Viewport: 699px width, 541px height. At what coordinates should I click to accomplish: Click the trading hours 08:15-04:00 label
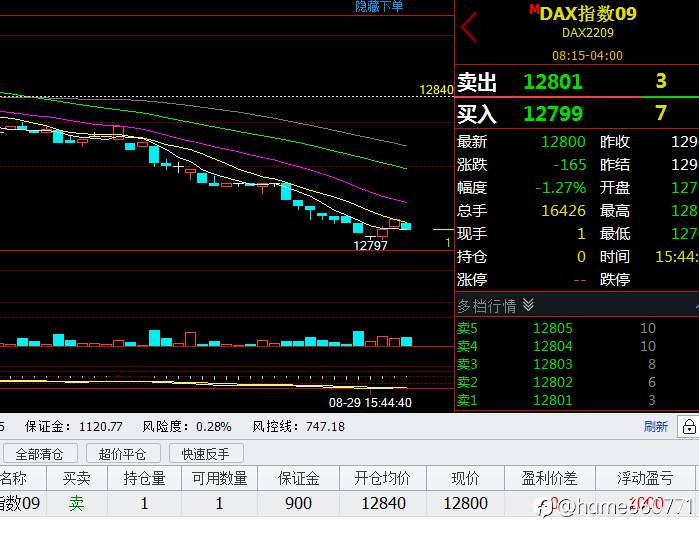coord(588,56)
